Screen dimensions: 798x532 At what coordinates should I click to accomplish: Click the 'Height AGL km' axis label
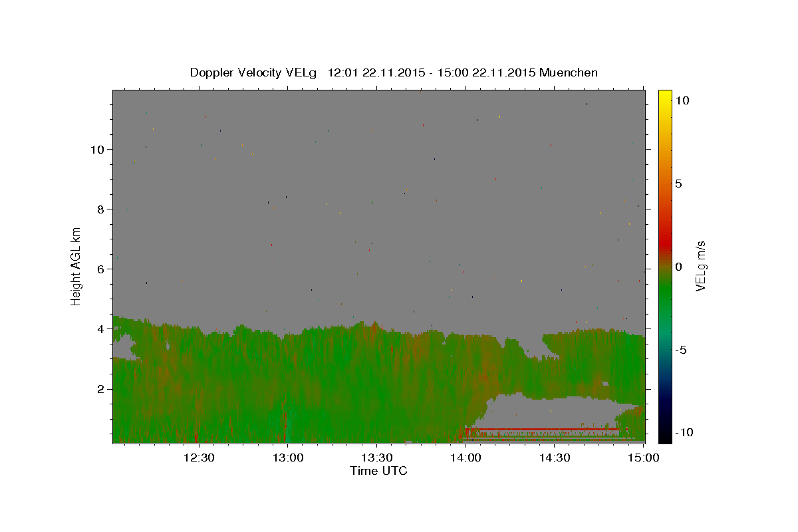pyautogui.click(x=76, y=266)
